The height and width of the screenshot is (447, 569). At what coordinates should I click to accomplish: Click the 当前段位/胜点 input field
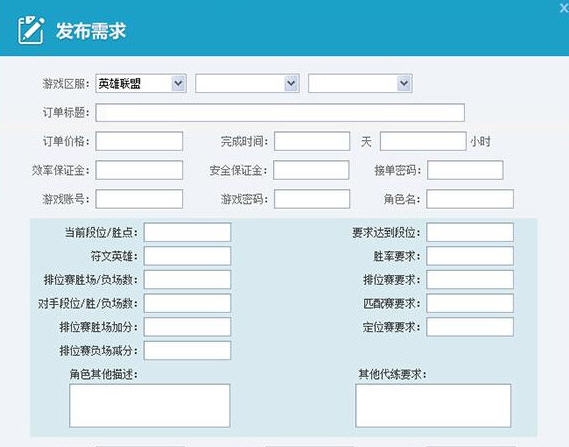(x=187, y=232)
